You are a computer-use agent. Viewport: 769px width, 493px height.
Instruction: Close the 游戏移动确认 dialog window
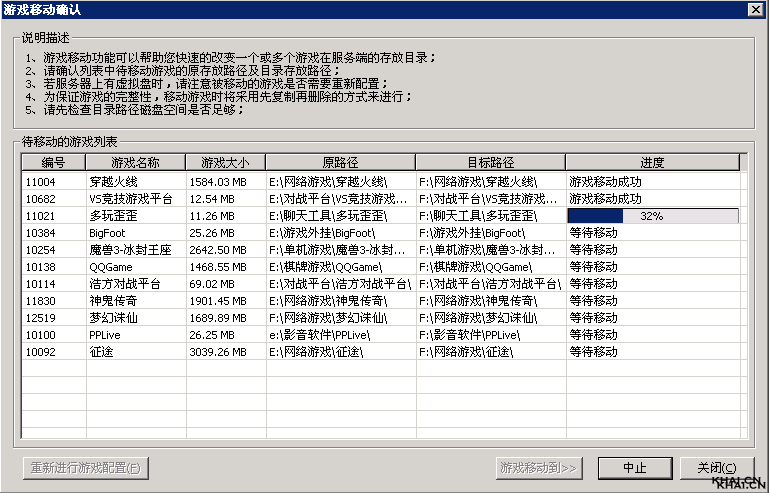coord(755,10)
